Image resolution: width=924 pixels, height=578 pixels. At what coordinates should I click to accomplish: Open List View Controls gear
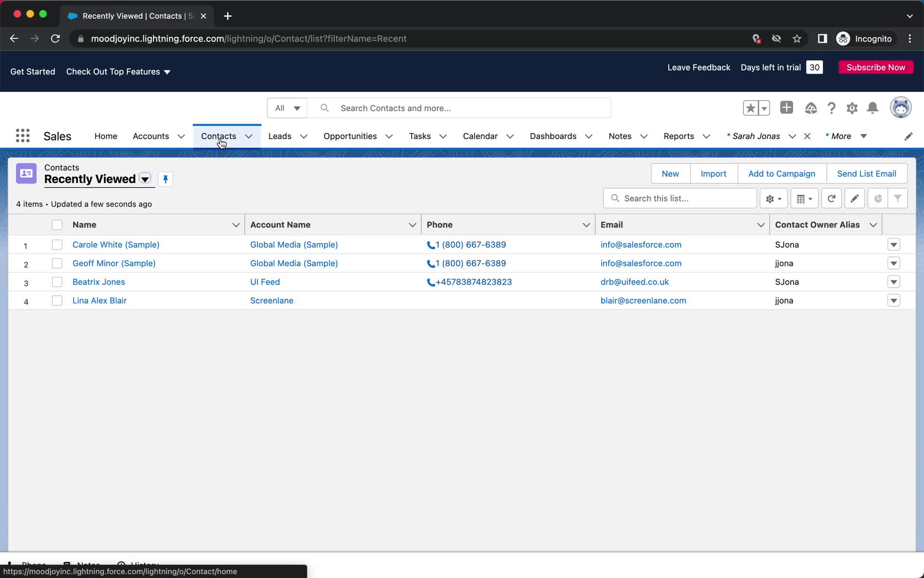coord(773,198)
